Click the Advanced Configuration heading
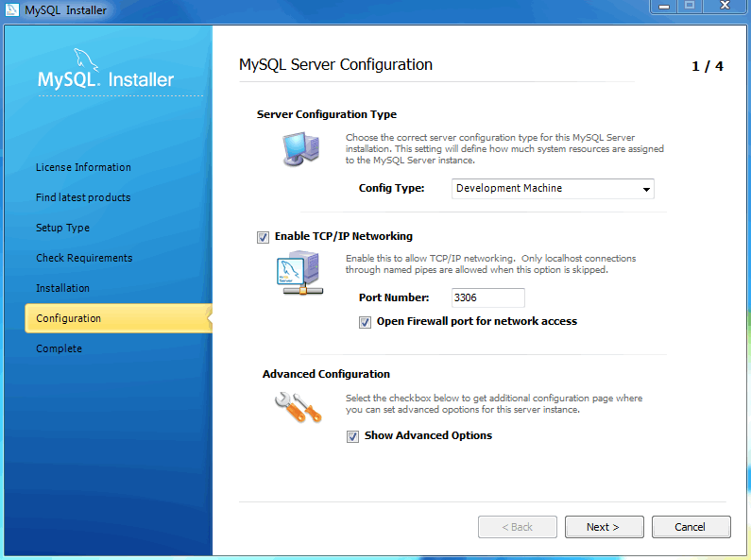751x560 pixels. point(326,374)
